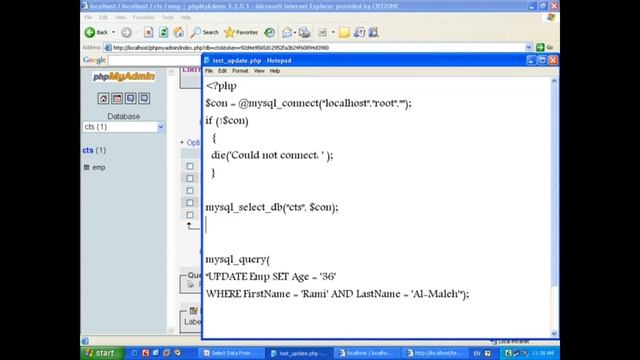Click the green Go button

544,47
